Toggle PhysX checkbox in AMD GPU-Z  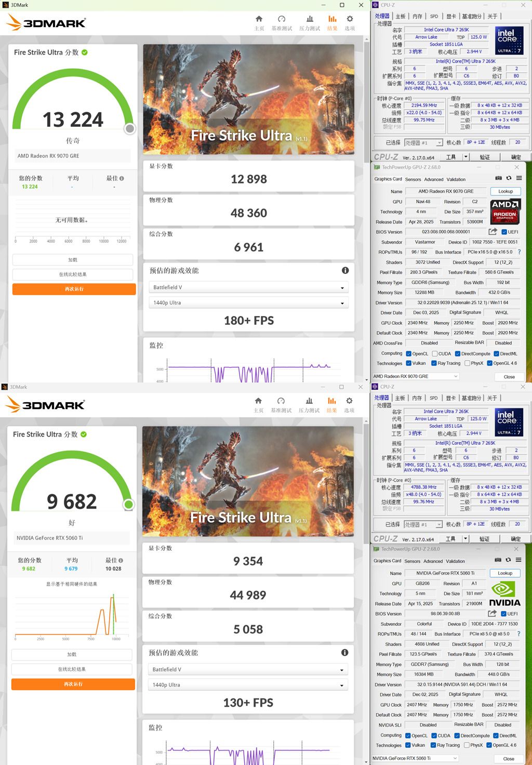click(x=468, y=364)
